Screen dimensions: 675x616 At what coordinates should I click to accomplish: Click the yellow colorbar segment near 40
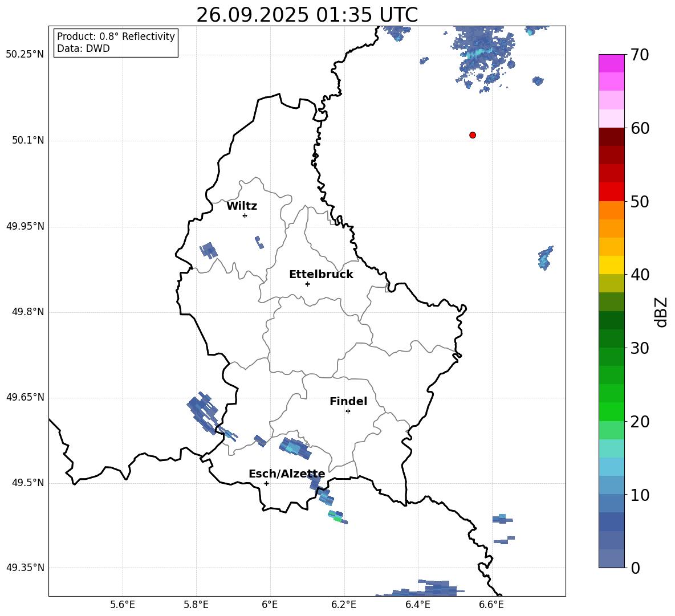[611, 265]
